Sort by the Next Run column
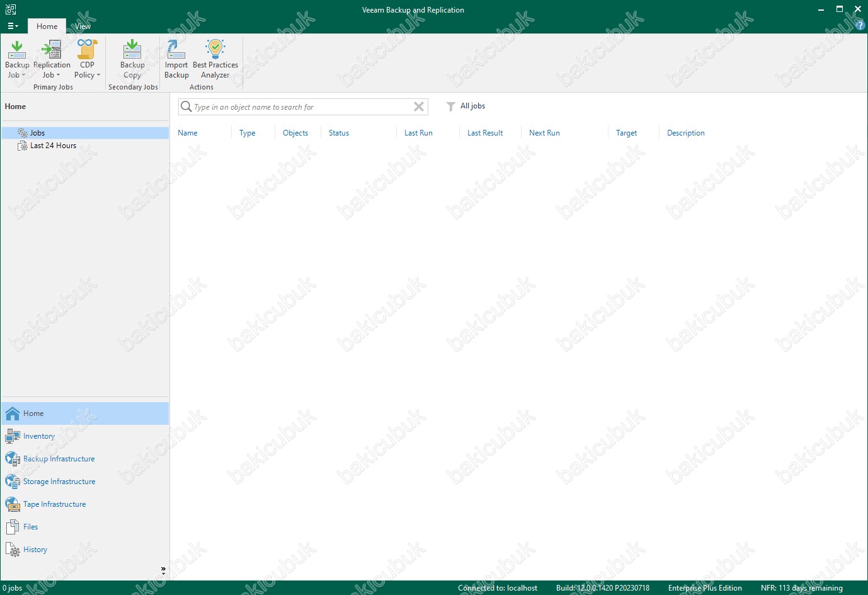Viewport: 868px width, 595px height. (x=544, y=133)
